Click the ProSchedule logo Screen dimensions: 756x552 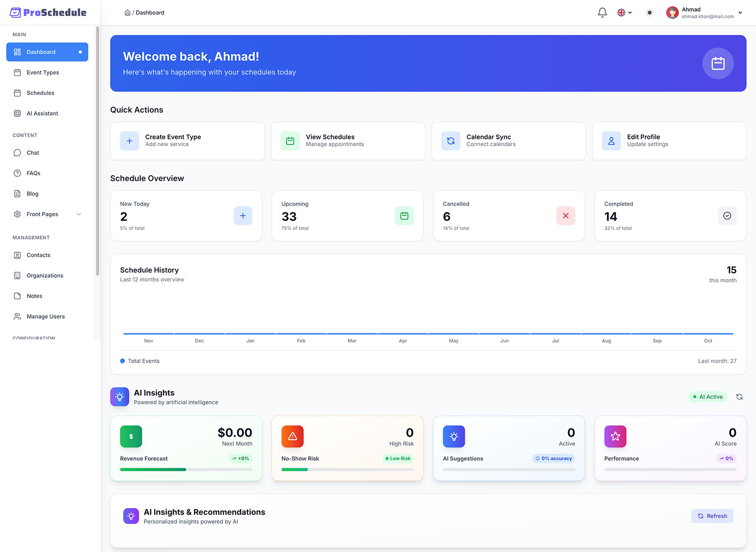pyautogui.click(x=48, y=12)
